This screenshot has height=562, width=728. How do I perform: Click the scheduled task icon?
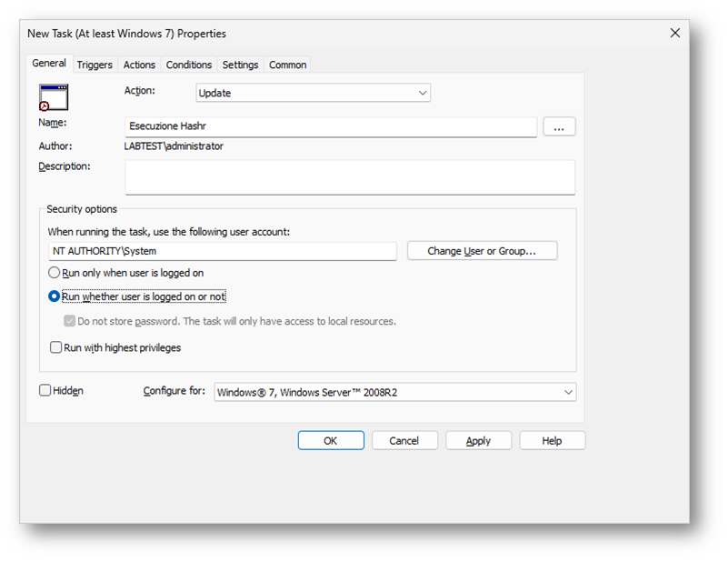coord(54,96)
